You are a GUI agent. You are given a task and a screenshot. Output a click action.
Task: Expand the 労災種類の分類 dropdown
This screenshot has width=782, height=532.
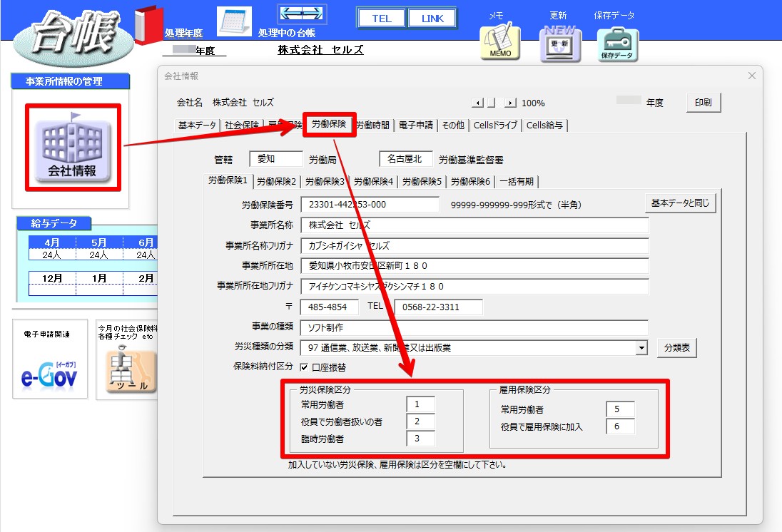tap(641, 348)
